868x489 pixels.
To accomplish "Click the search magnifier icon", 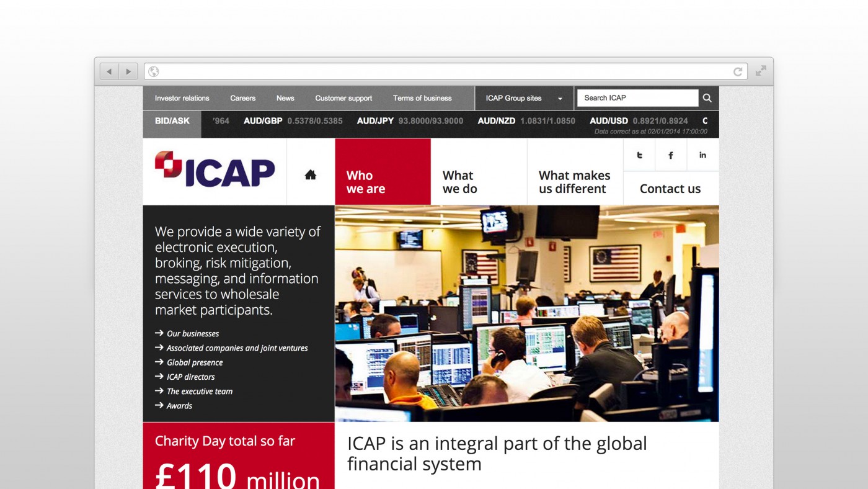I will [707, 98].
